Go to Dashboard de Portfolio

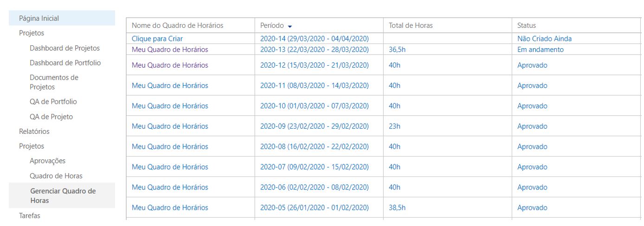point(65,63)
